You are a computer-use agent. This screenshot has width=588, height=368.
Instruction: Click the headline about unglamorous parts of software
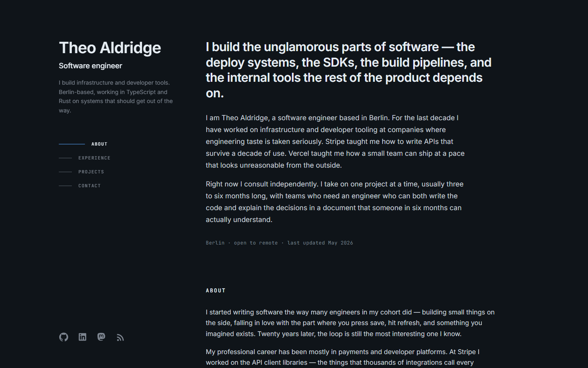(x=349, y=70)
